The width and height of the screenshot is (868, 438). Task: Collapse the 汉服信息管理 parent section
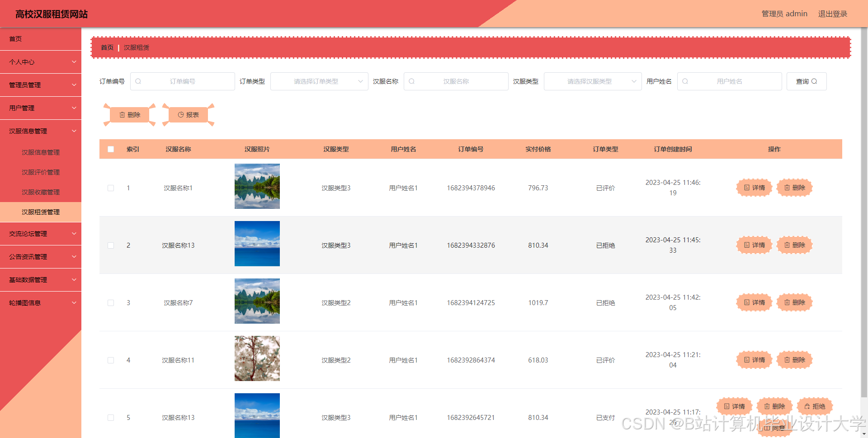pos(41,131)
